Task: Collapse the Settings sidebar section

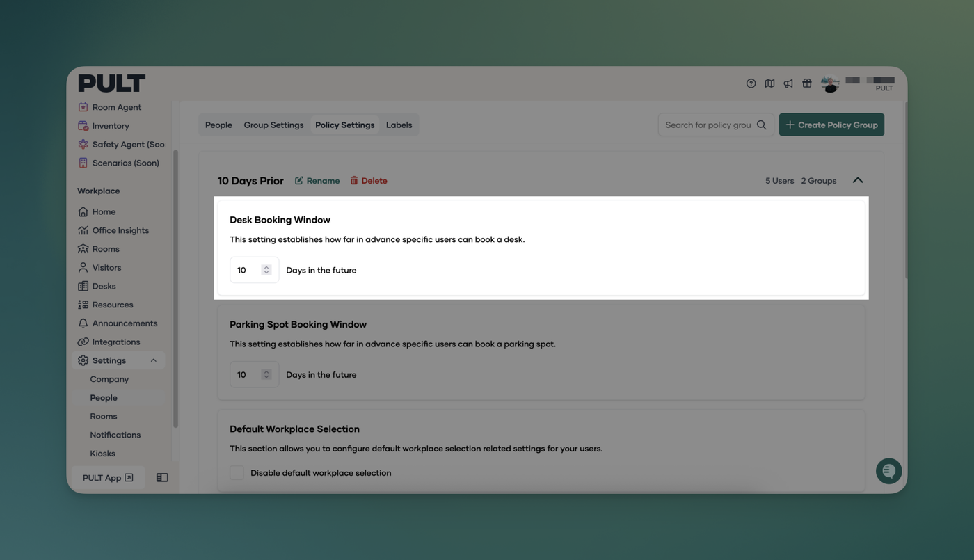Action: tap(154, 360)
